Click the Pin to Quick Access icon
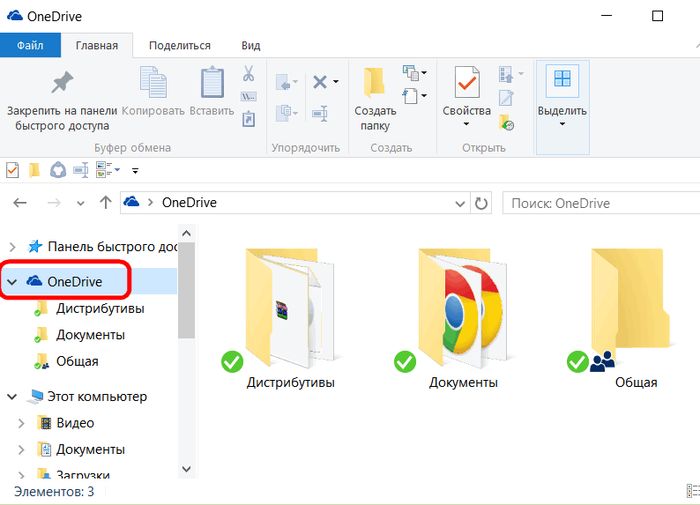700x505 pixels. tap(62, 83)
